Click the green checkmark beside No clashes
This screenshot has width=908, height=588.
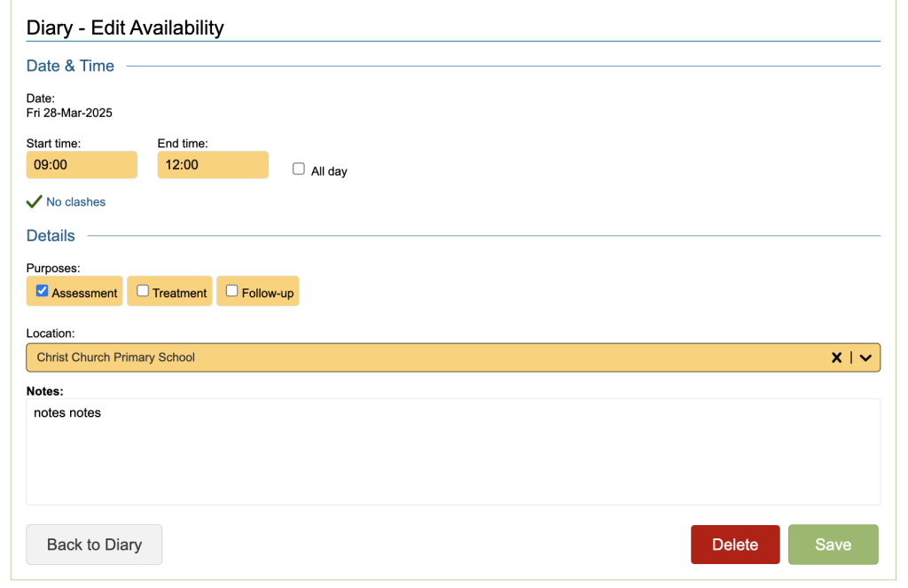pyautogui.click(x=34, y=202)
